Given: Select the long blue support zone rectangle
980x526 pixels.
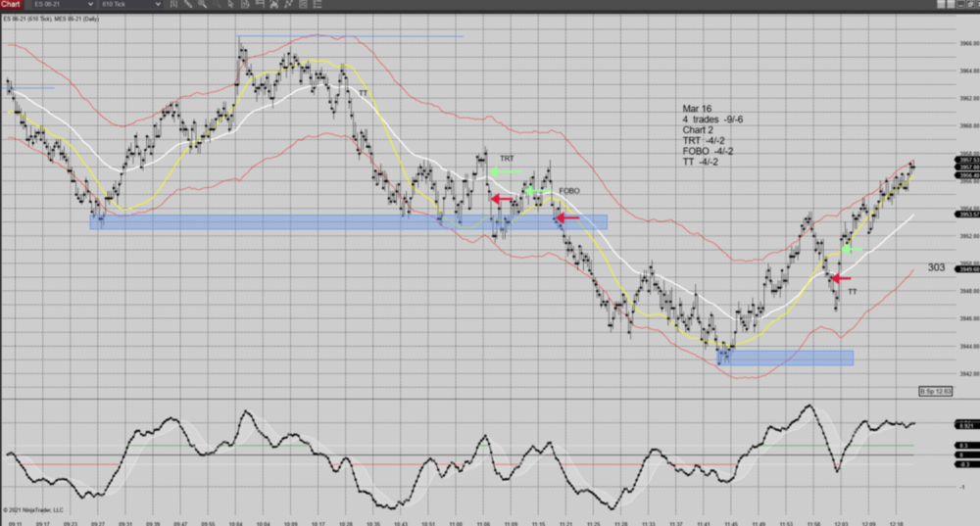Looking at the screenshot, I should pyautogui.click(x=348, y=222).
